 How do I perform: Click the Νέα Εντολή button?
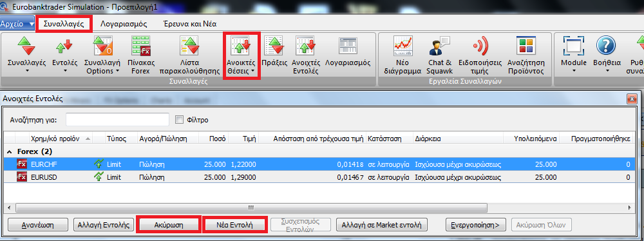point(234,225)
